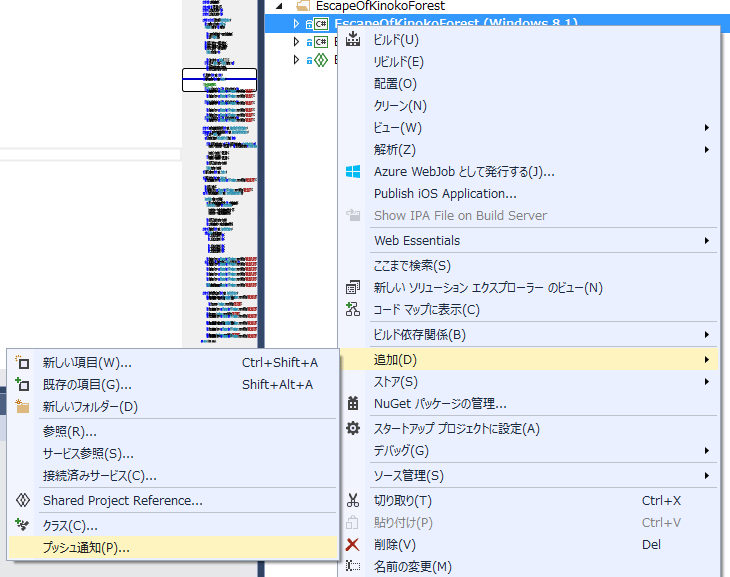Select NuGet パッケージの管理...

point(529,403)
